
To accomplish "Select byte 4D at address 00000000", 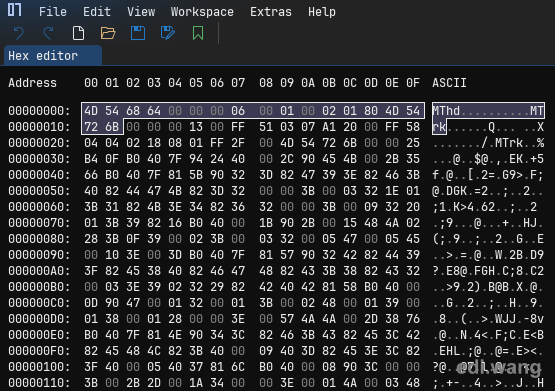I will (91, 111).
